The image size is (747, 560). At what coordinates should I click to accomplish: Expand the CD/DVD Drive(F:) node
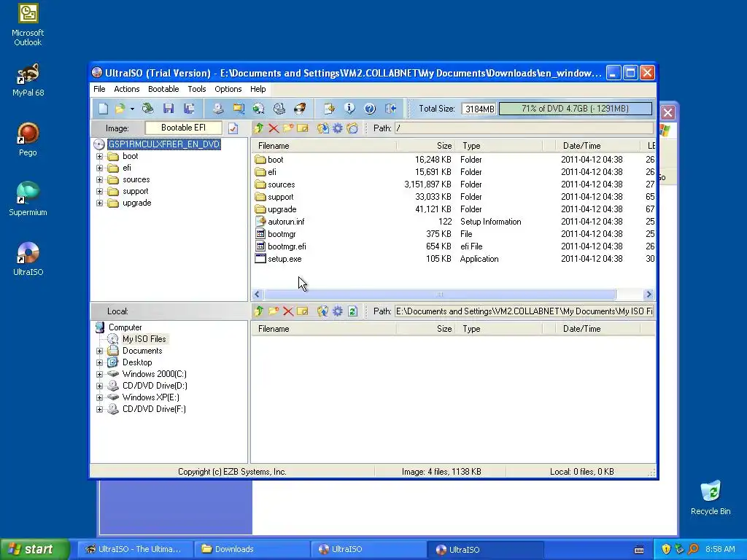pos(99,409)
